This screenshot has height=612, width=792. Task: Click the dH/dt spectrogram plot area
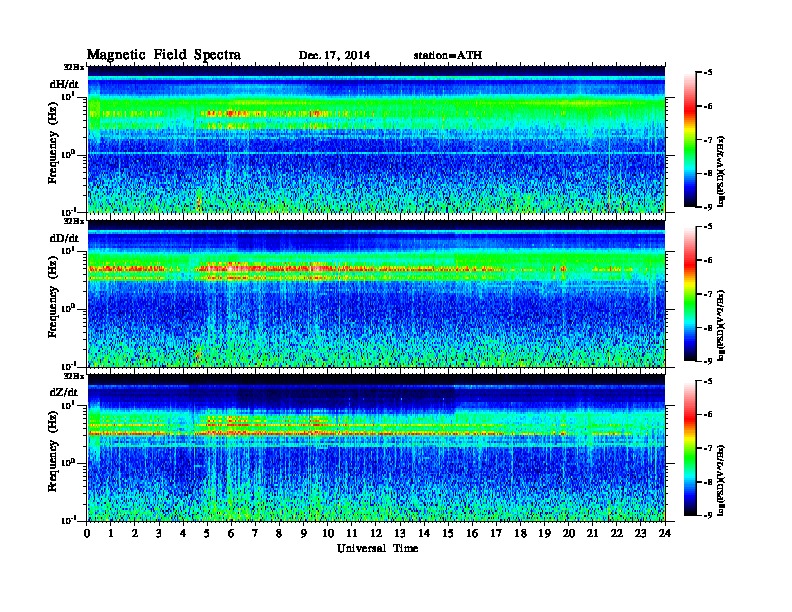(x=376, y=139)
